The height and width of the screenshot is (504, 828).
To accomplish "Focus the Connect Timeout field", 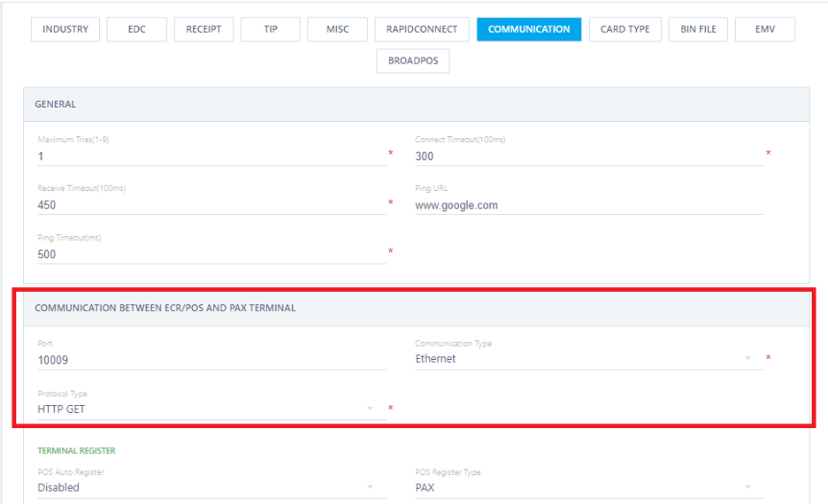I will coord(588,157).
